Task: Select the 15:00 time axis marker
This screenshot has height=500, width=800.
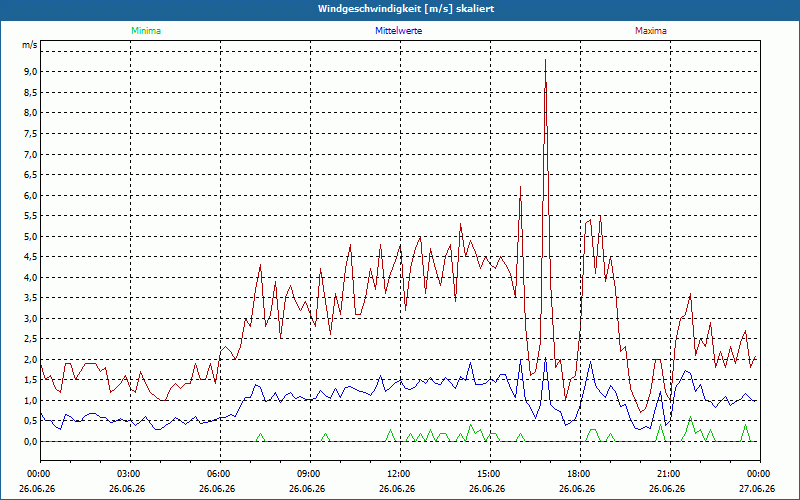Action: pos(490,474)
